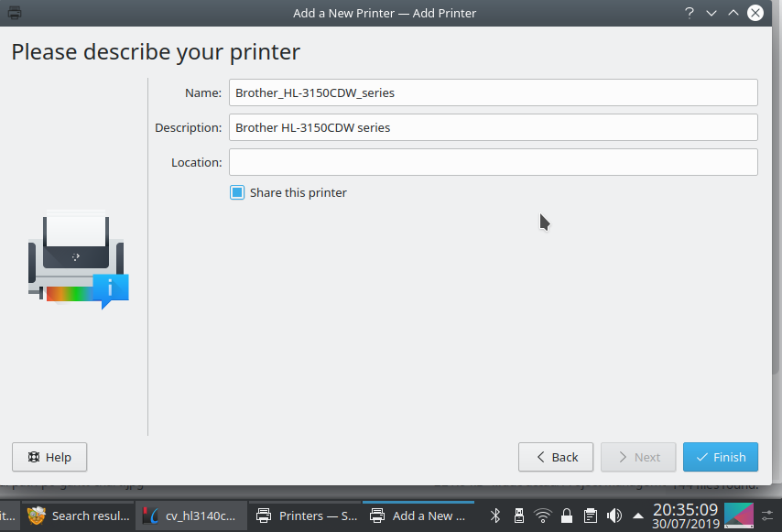Switch to Search results taskbar entry

(79, 516)
